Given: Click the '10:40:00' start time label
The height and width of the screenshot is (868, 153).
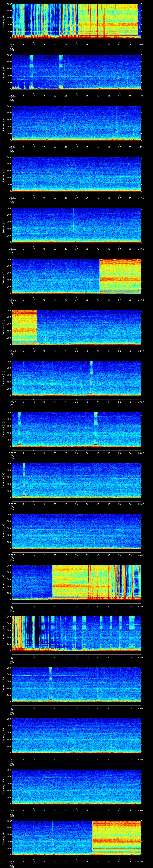Looking at the screenshot, I should tap(12, 606).
